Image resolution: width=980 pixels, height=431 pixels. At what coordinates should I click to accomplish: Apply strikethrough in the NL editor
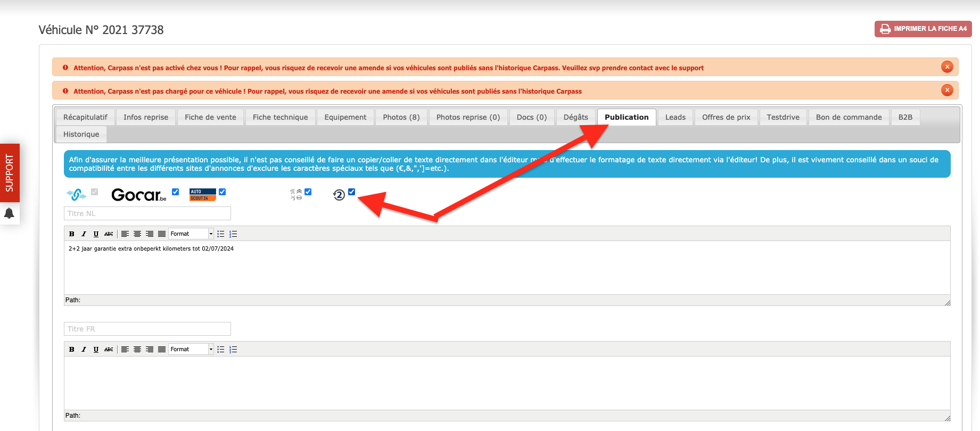[109, 234]
